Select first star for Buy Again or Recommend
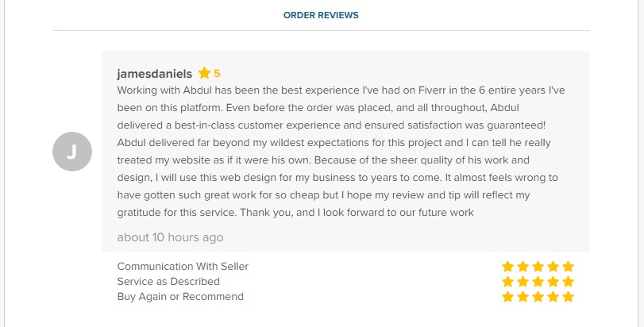This screenshot has height=327, width=644. [x=508, y=297]
